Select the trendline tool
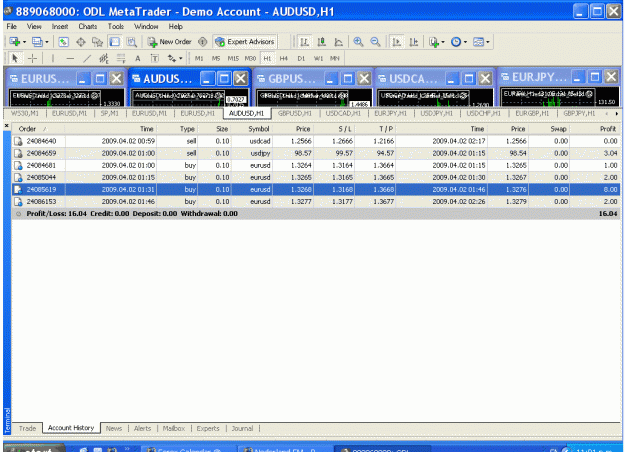 click(87, 59)
